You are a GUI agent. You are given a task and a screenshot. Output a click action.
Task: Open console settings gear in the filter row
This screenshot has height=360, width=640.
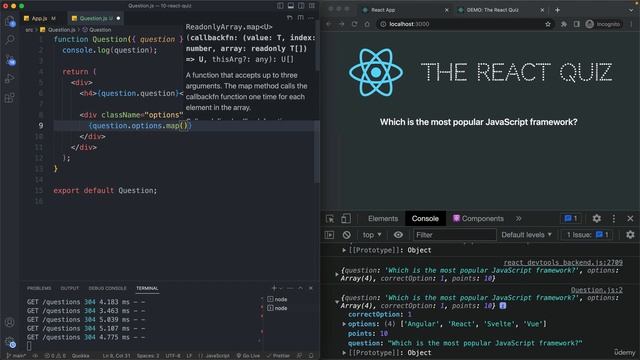click(630, 235)
